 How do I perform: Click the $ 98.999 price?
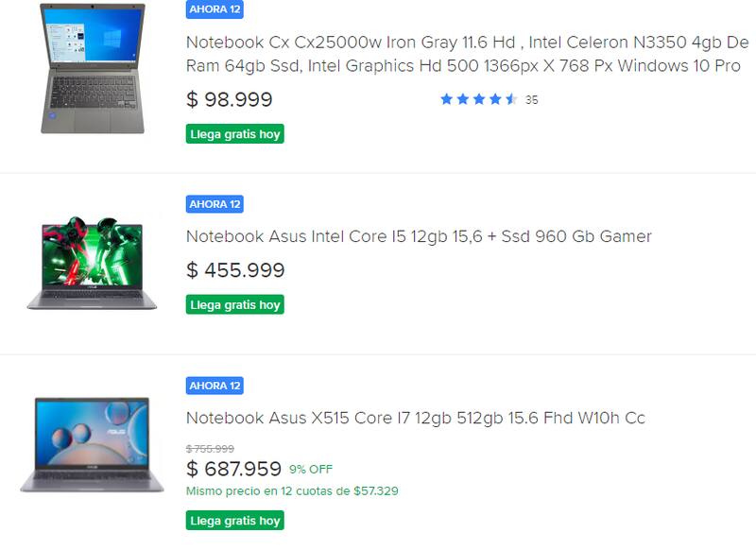pos(230,99)
